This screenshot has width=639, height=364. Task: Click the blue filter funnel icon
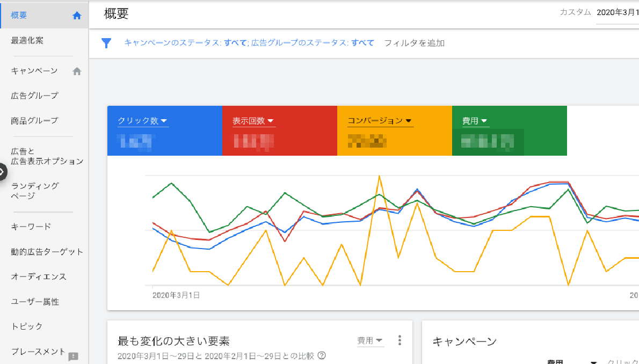click(106, 43)
